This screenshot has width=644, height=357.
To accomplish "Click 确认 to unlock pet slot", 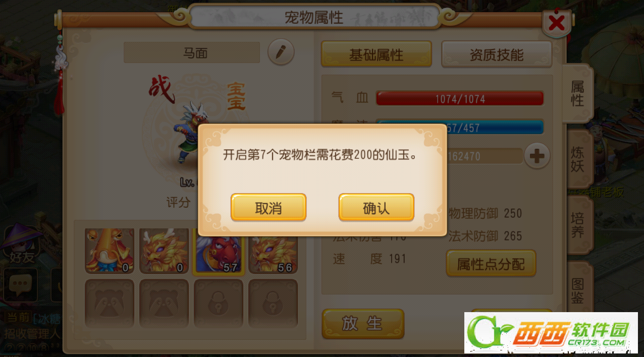I will coord(377,208).
